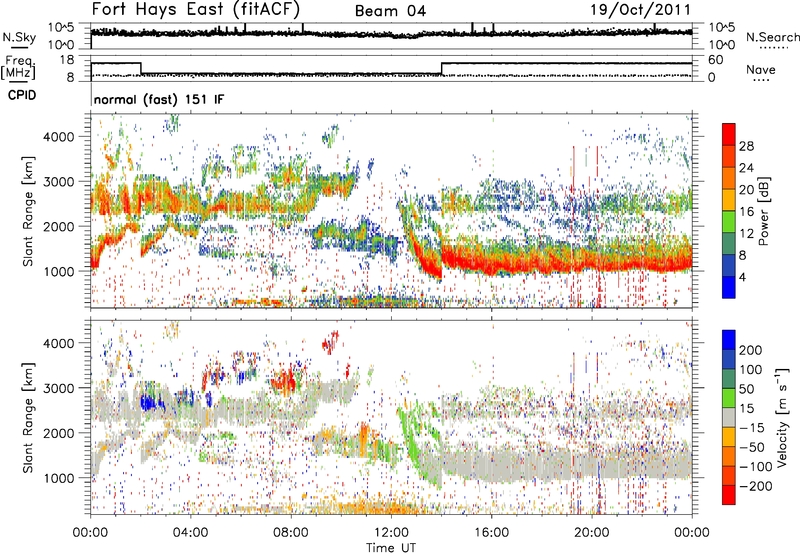Viewport: 800px width, 554px height.
Task: Click the 'CPID' label
Action: pyautogui.click(x=22, y=95)
